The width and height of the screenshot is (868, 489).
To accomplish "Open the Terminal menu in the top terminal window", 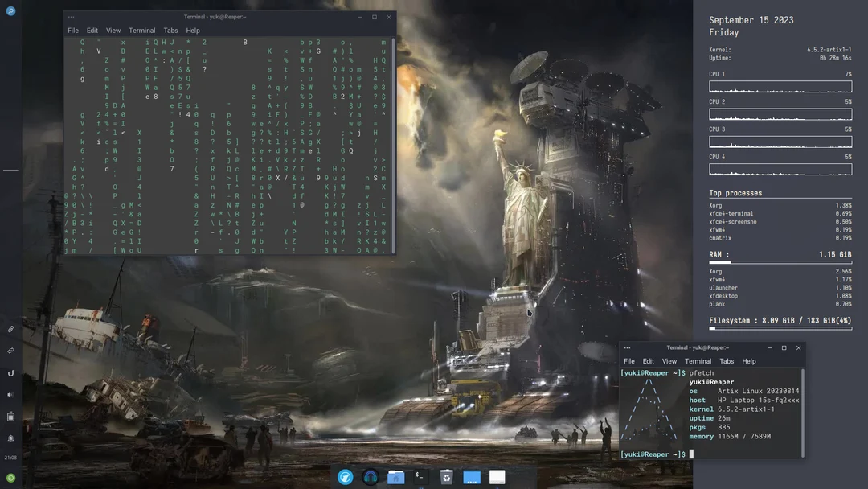I will (x=142, y=30).
